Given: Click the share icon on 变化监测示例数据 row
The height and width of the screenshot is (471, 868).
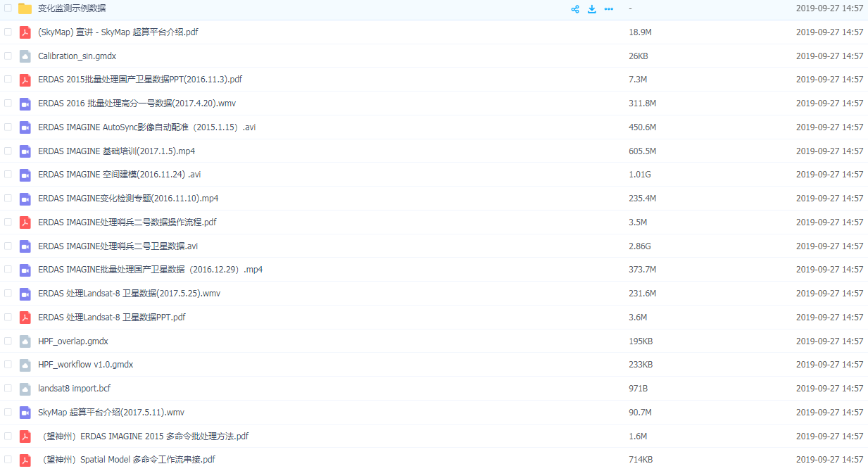Looking at the screenshot, I should click(575, 8).
